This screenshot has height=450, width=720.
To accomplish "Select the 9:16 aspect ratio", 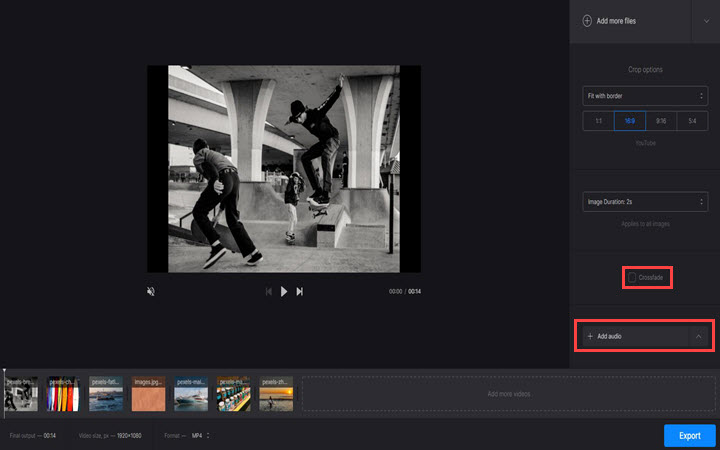I will click(661, 120).
